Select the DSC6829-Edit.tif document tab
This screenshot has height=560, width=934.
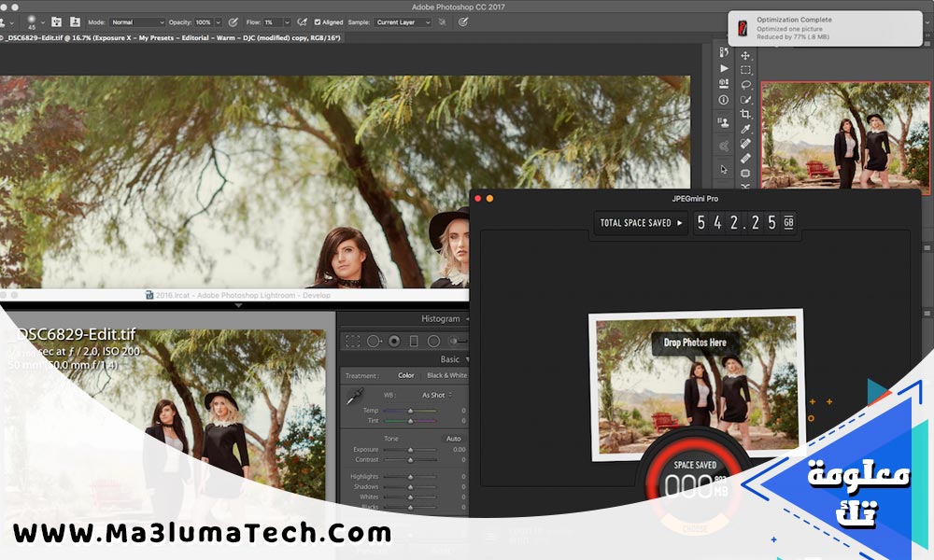(x=168, y=38)
